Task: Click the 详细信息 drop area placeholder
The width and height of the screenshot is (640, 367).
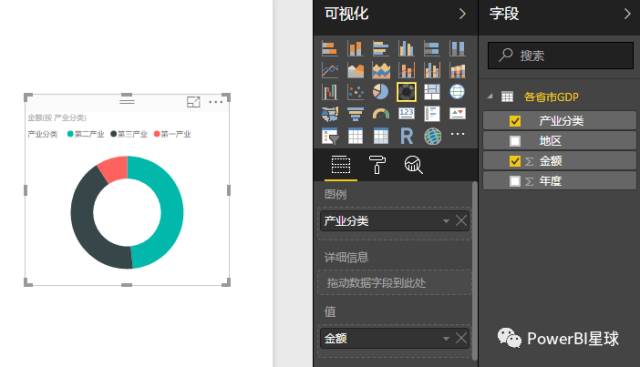Action: tap(394, 282)
